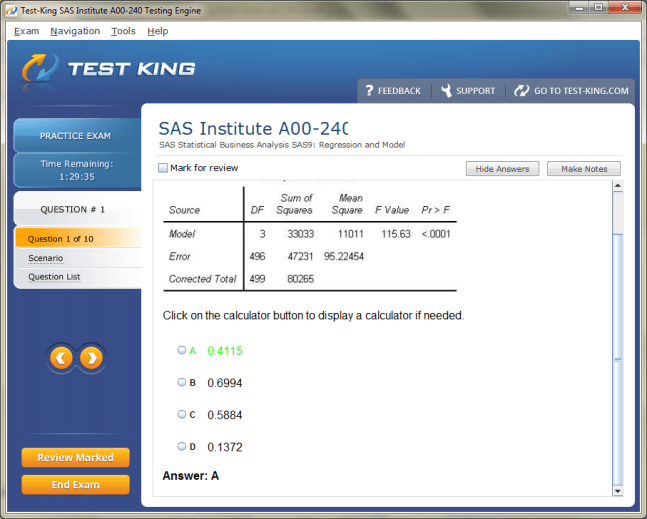Open the Question List item
Screen dimensions: 647x519
[x=54, y=277]
